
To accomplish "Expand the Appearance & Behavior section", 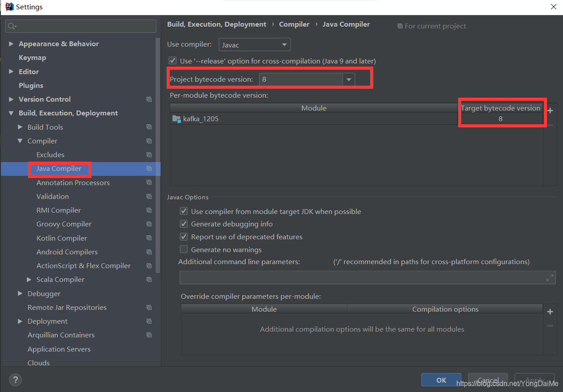I will coord(11,44).
